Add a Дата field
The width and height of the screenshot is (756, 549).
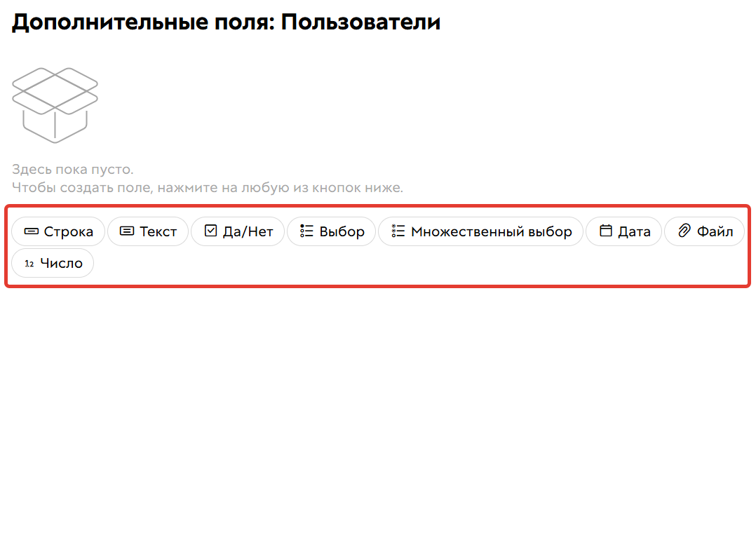coord(623,231)
